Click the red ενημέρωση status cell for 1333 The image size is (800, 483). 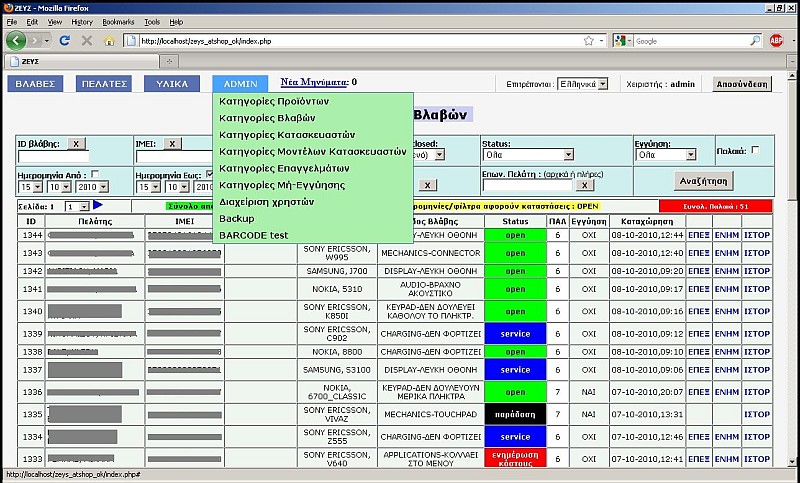click(515, 458)
